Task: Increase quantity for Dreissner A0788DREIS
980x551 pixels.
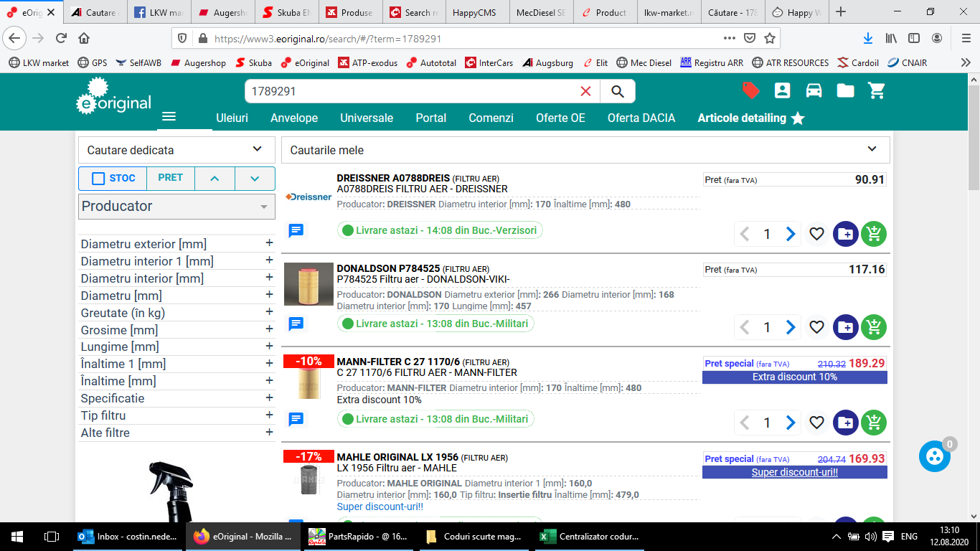Action: (790, 234)
